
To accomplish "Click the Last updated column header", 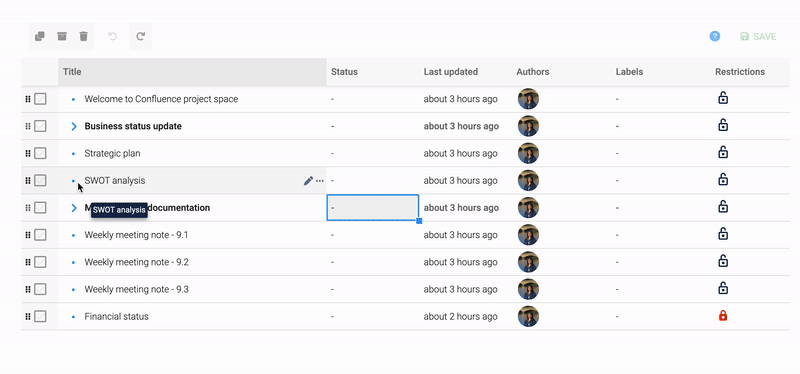I will coord(451,72).
